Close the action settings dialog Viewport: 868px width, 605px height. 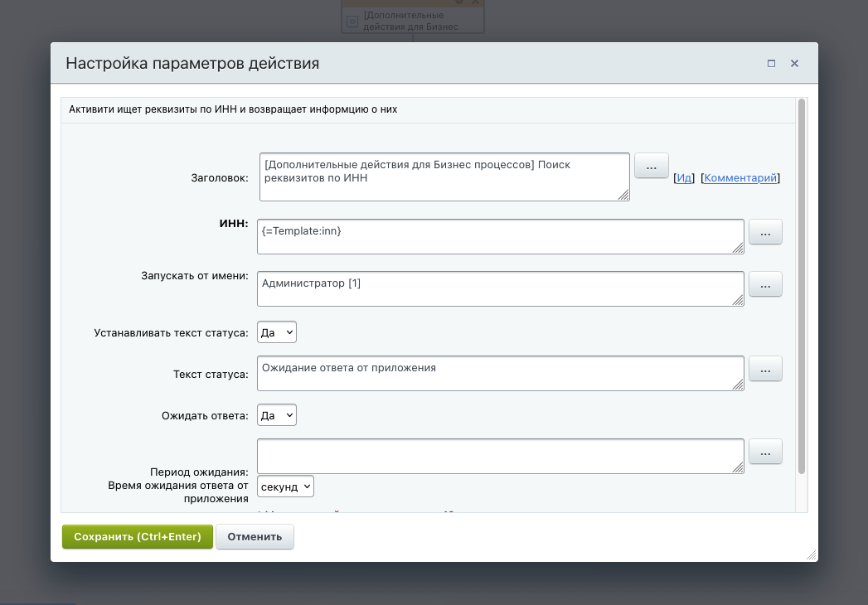click(794, 64)
